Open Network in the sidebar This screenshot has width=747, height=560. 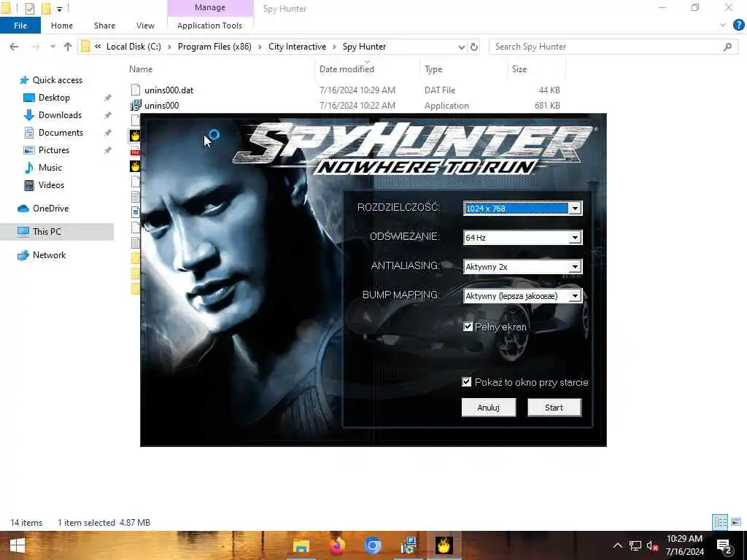click(49, 255)
